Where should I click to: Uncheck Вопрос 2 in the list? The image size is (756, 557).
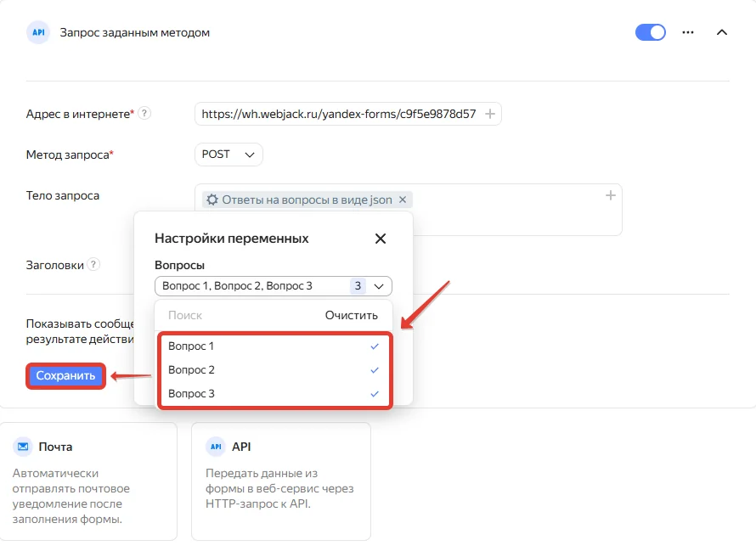274,369
